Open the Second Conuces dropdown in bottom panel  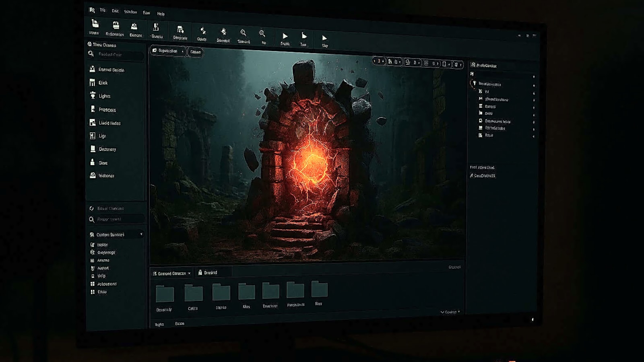coord(171,273)
